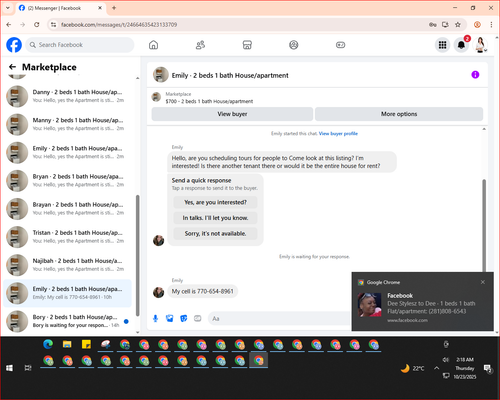The width and height of the screenshot is (500, 400).
Task: Bookmark this page with the star icon
Action: click(x=458, y=24)
